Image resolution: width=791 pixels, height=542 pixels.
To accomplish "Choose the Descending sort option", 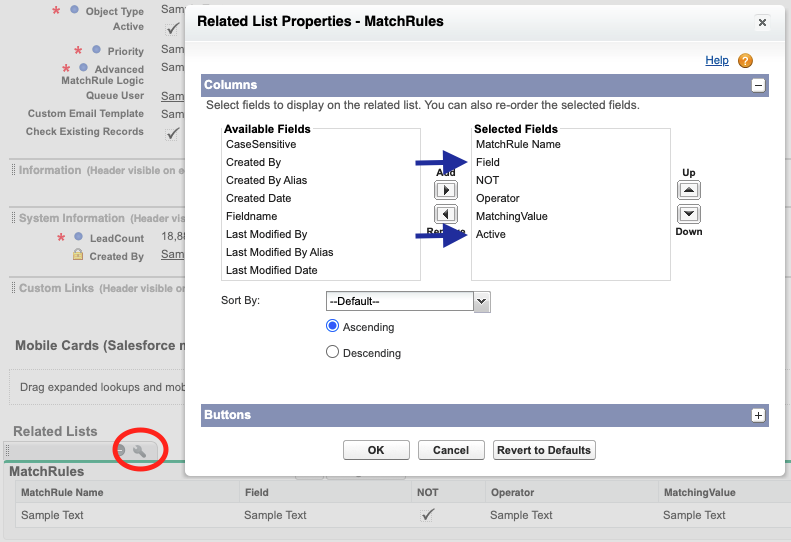I will coord(332,352).
